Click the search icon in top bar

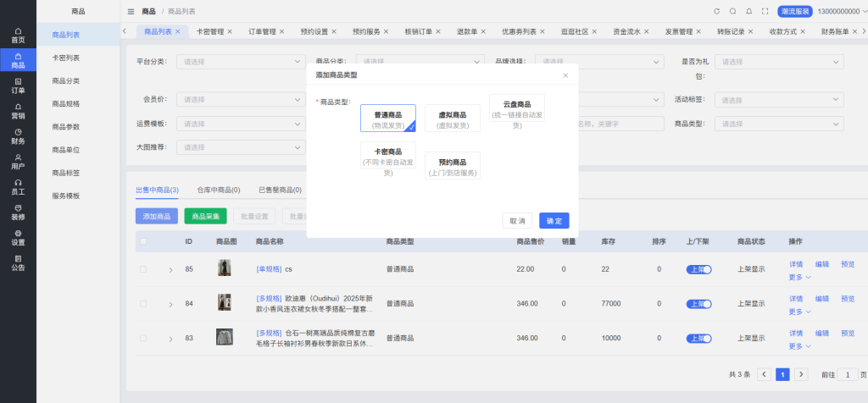733,11
